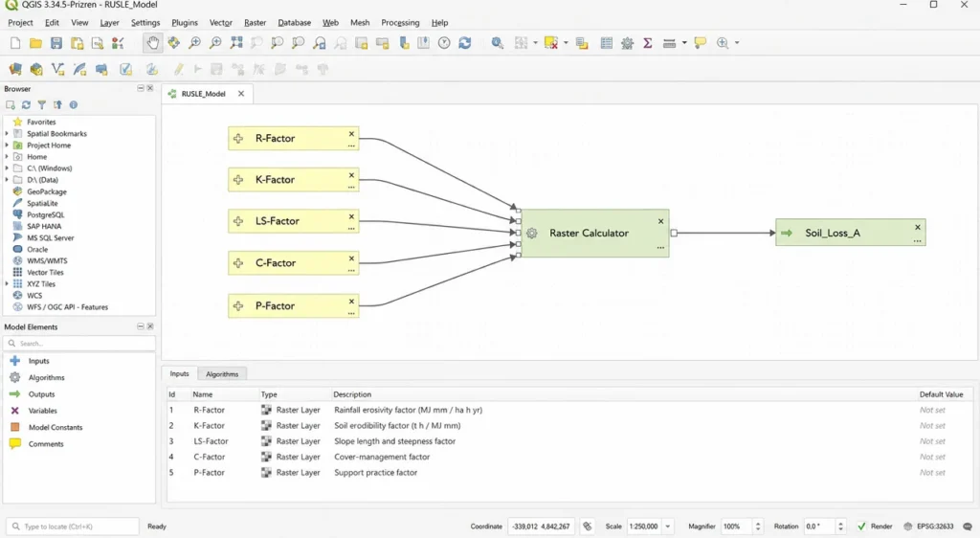
Task: Refresh the Browser panel
Action: coord(26,105)
